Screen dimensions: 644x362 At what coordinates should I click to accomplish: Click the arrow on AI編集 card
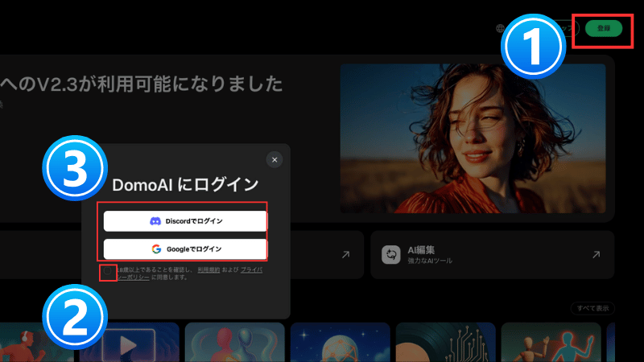pos(596,255)
